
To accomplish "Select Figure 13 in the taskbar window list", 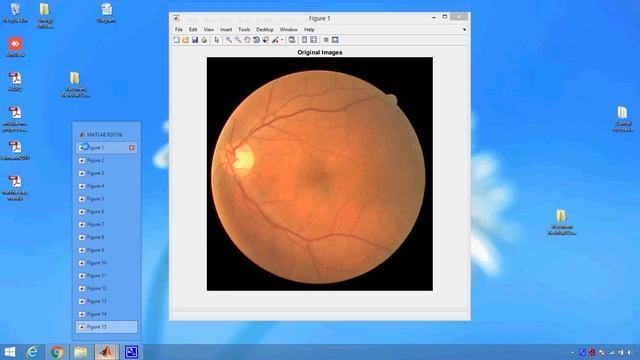I will [x=107, y=301].
